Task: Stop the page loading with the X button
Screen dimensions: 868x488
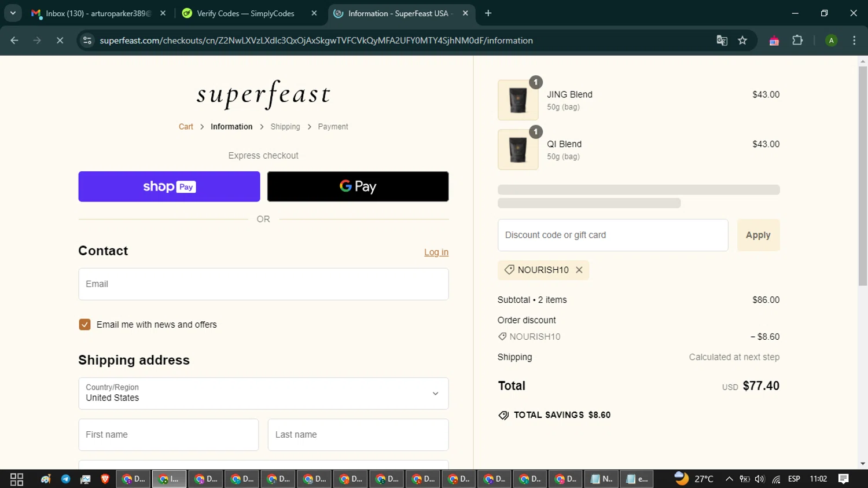Action: tap(60, 41)
